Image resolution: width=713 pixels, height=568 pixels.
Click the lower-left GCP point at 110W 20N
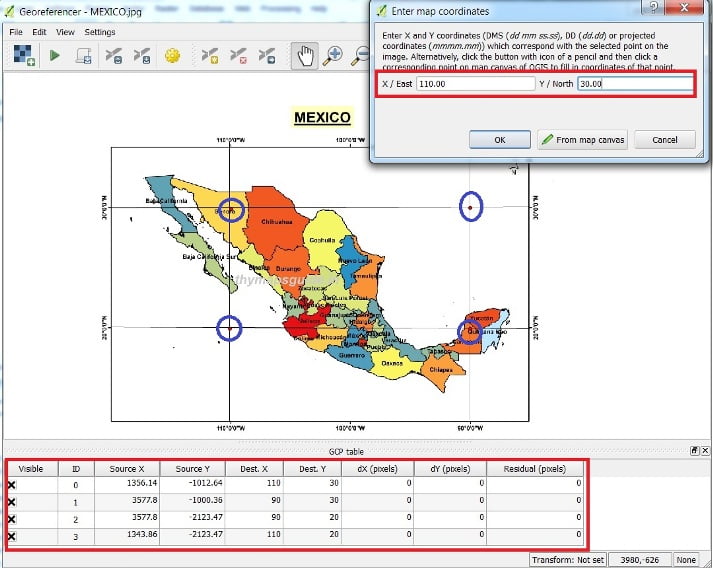coord(229,328)
